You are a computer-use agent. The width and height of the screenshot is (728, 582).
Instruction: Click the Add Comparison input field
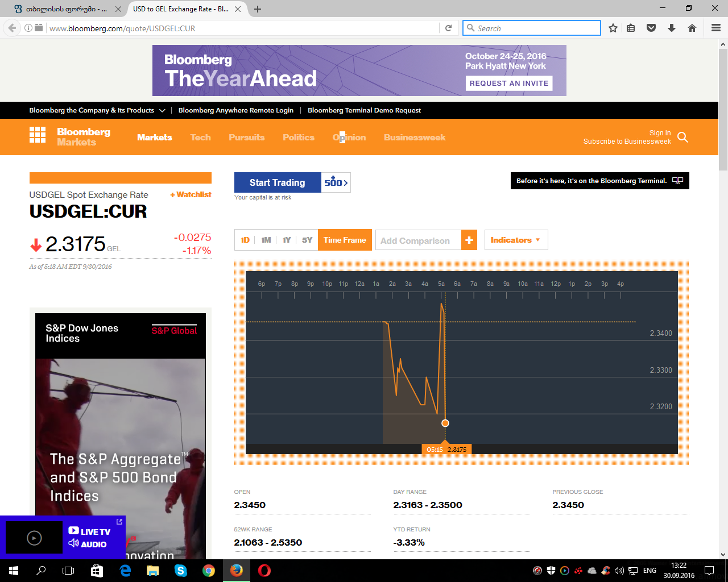[419, 240]
